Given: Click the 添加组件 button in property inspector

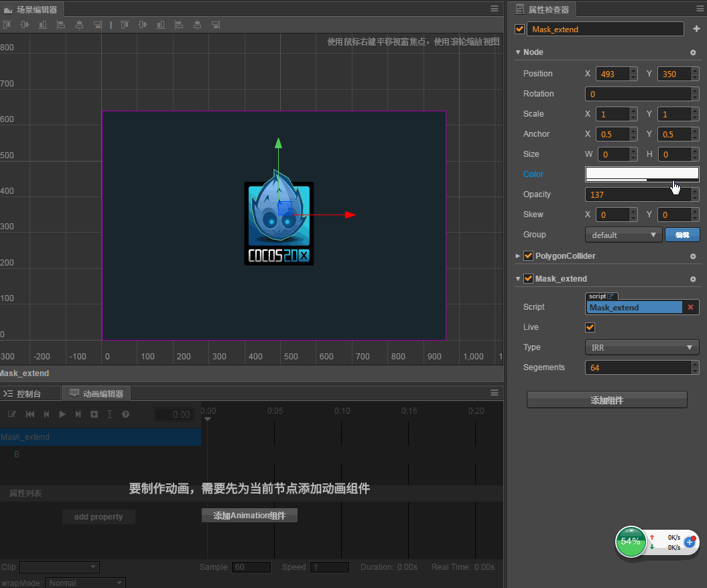Looking at the screenshot, I should click(606, 400).
